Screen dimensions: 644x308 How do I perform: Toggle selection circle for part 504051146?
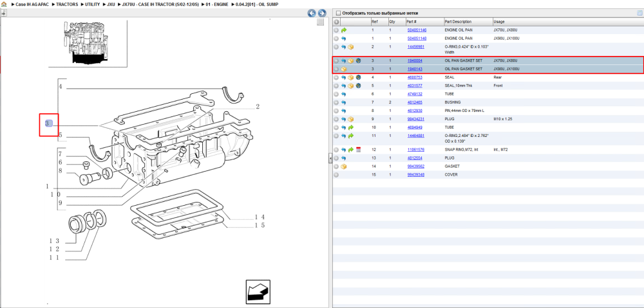[x=336, y=30]
